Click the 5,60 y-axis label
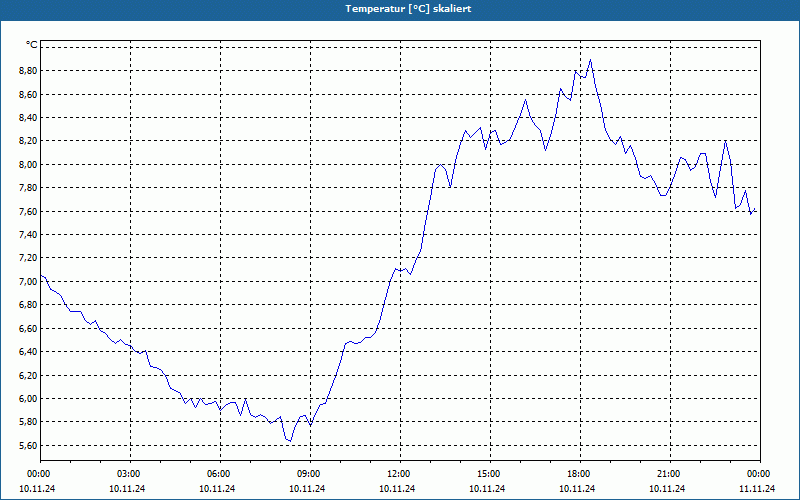 pyautogui.click(x=28, y=445)
